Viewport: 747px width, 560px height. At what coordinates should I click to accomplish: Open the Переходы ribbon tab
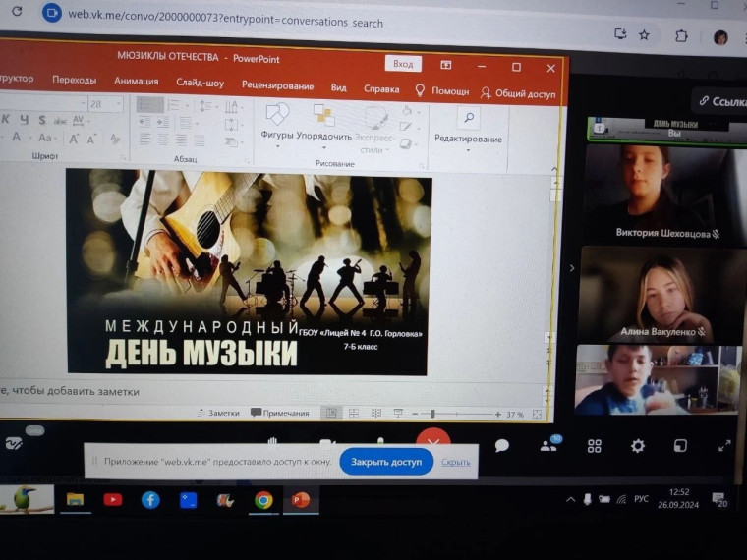75,80
